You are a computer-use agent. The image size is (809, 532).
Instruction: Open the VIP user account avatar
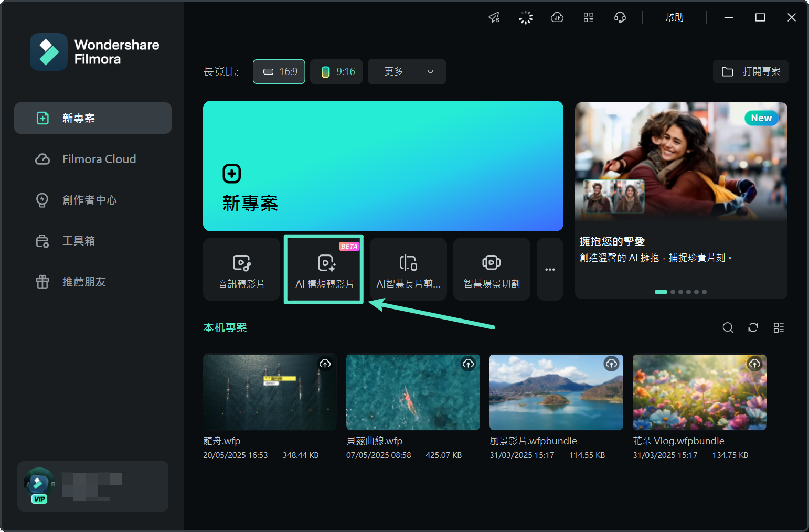pyautogui.click(x=39, y=485)
